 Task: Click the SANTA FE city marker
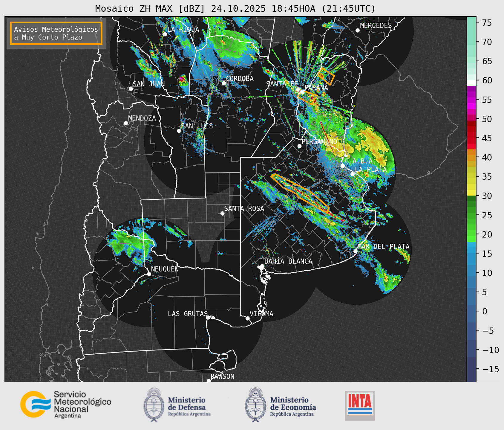298,89
